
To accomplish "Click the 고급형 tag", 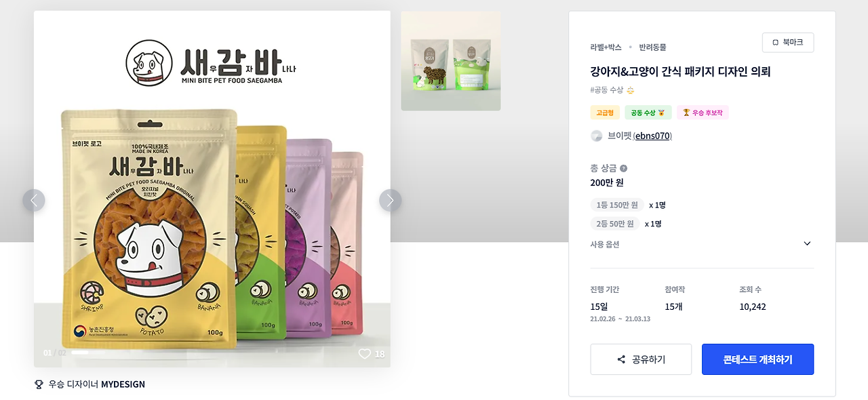I will [x=605, y=113].
